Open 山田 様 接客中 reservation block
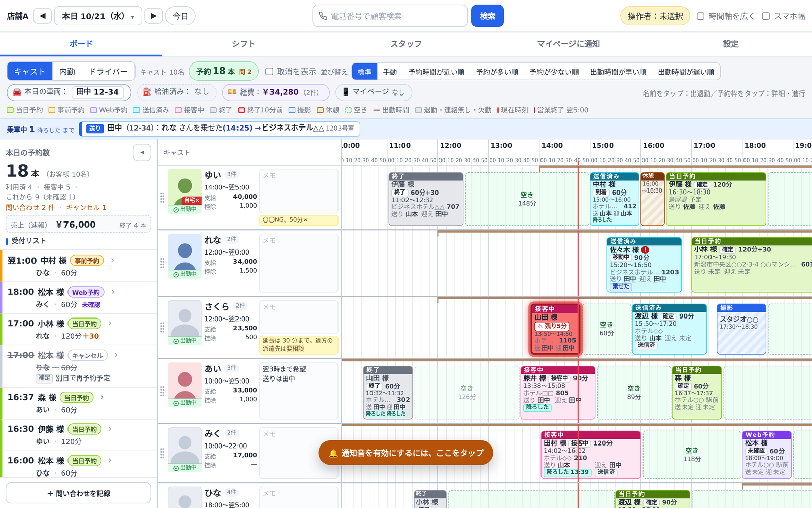This screenshot has height=508, width=812. point(555,329)
